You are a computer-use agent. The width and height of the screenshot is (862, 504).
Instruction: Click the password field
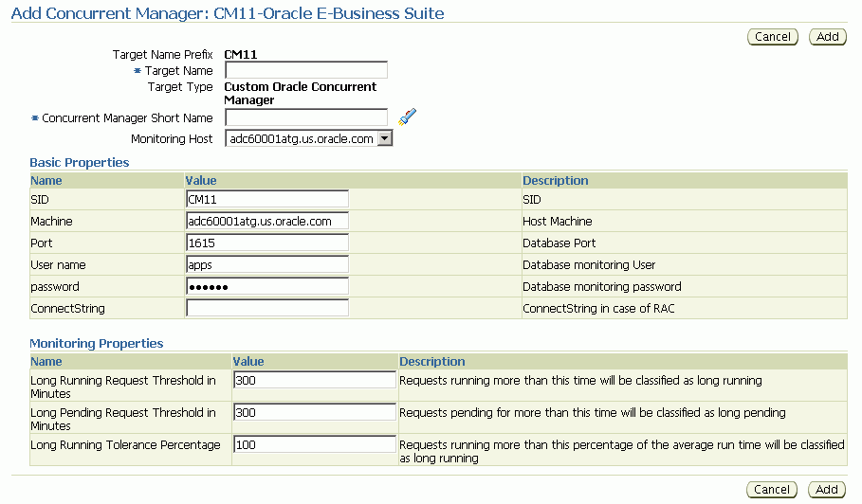coord(267,287)
